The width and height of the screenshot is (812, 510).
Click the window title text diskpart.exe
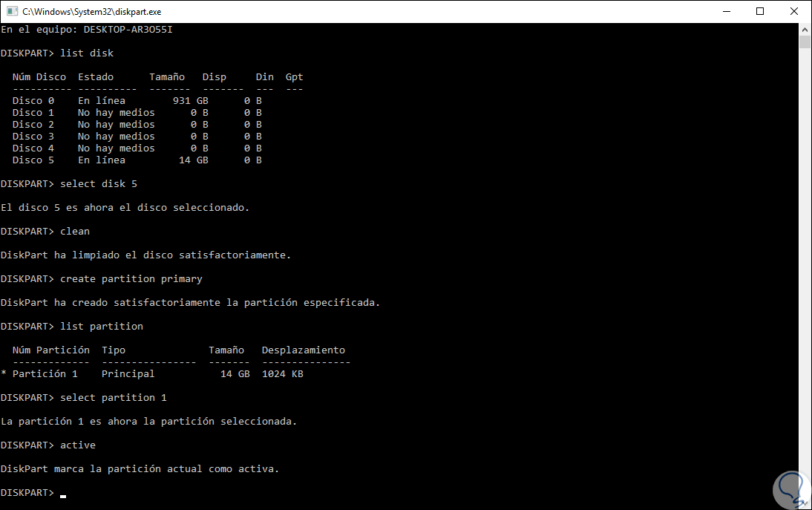(91, 11)
